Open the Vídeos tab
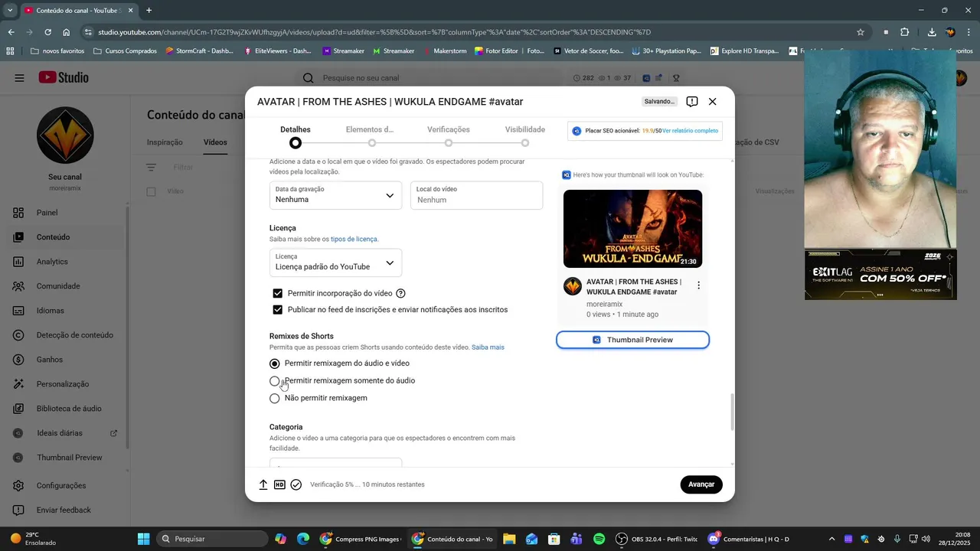980x551 pixels. pyautogui.click(x=215, y=142)
